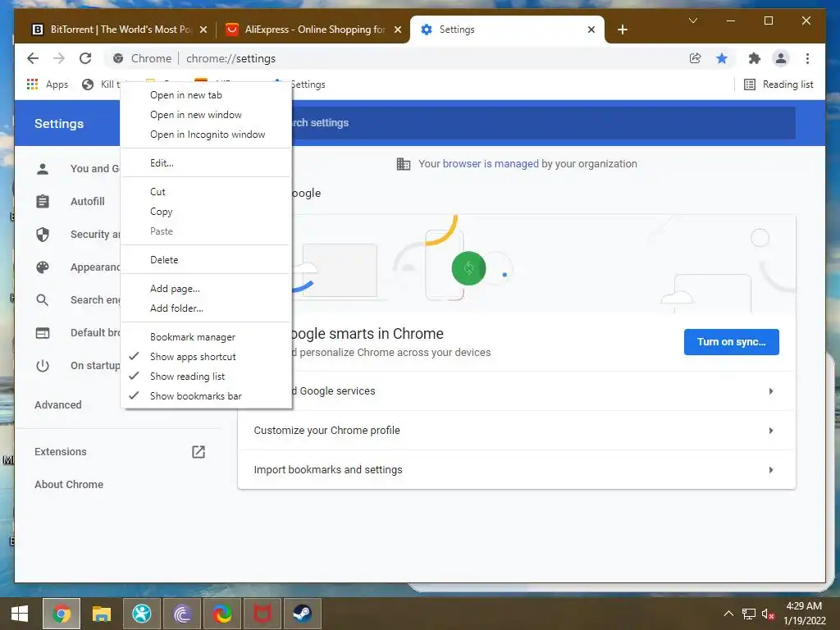Open the red shield antivirus taskbar icon
Screen dimensions: 840x630
(262, 614)
